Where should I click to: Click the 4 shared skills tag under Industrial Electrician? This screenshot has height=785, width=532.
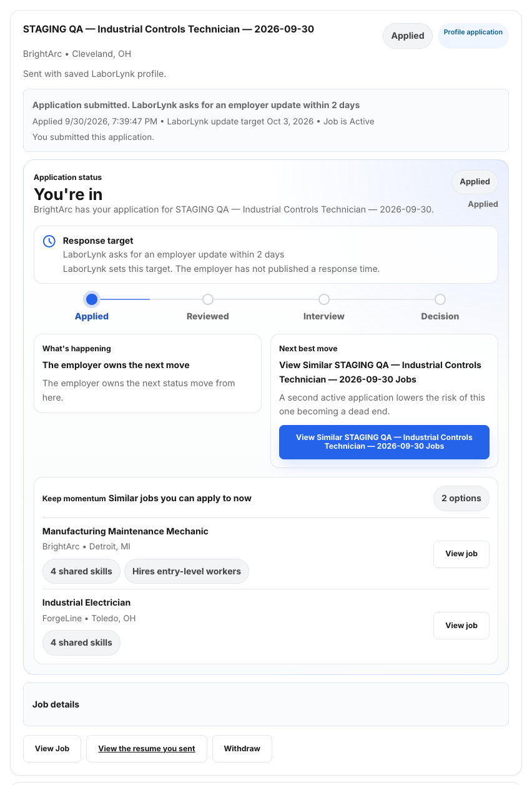[x=81, y=643]
